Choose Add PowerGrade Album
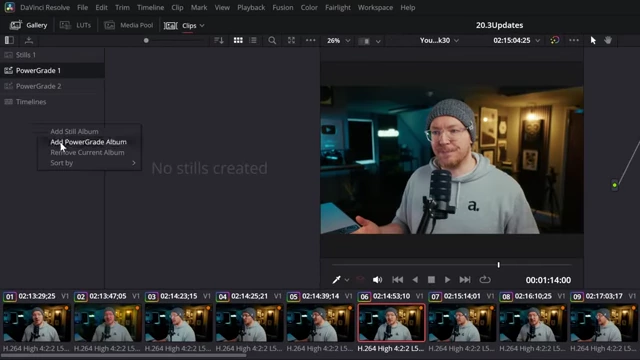The width and height of the screenshot is (640, 360). [89, 142]
